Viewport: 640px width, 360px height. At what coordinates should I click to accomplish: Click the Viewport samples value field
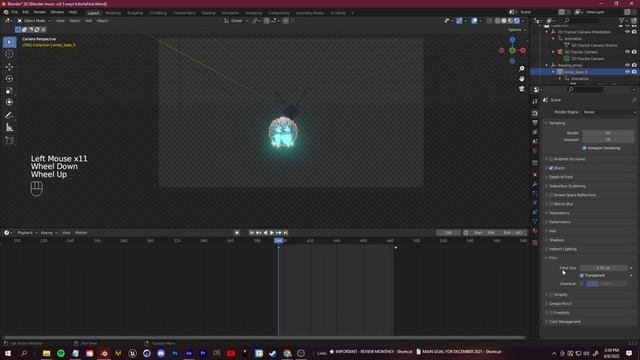click(608, 140)
